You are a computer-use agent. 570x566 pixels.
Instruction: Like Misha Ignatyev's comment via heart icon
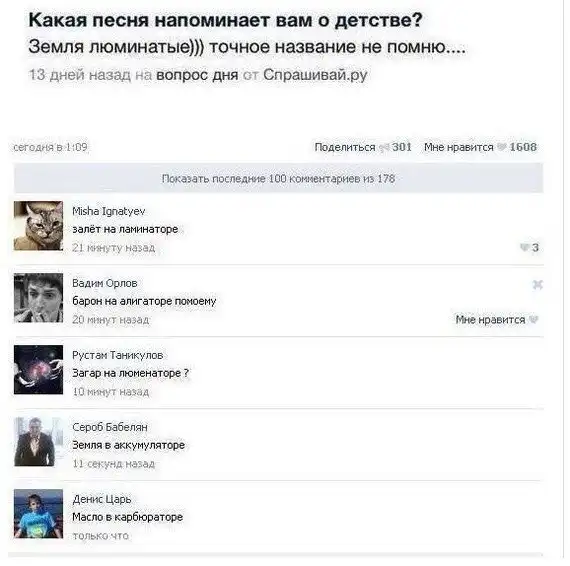524,247
